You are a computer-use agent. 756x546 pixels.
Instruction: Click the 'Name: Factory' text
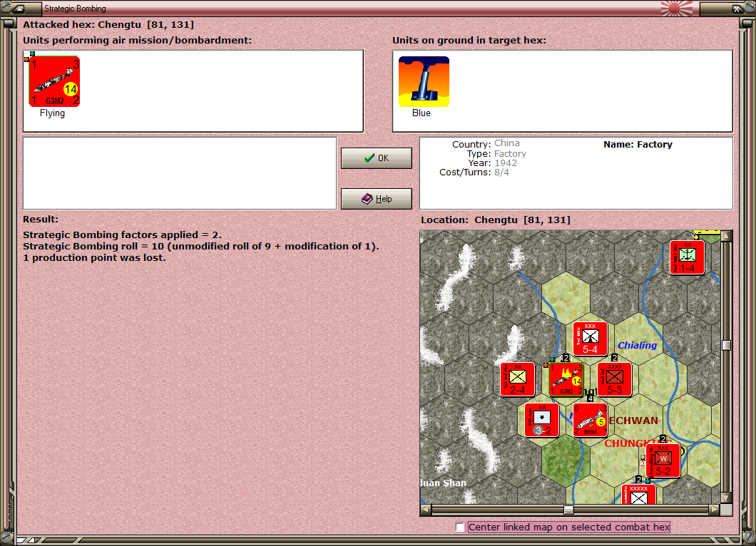pyautogui.click(x=638, y=144)
